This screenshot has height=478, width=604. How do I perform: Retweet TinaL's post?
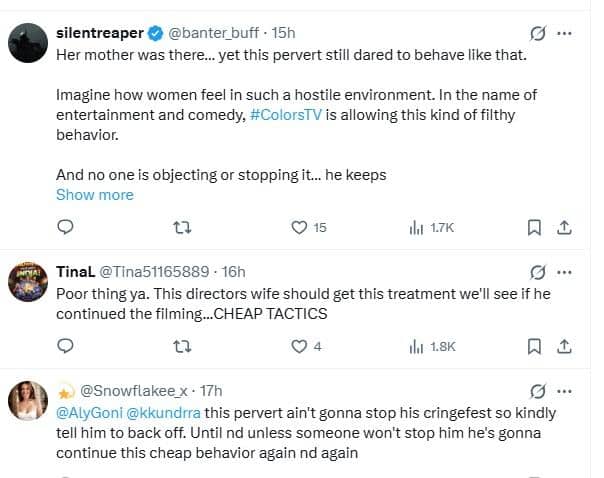(181, 346)
